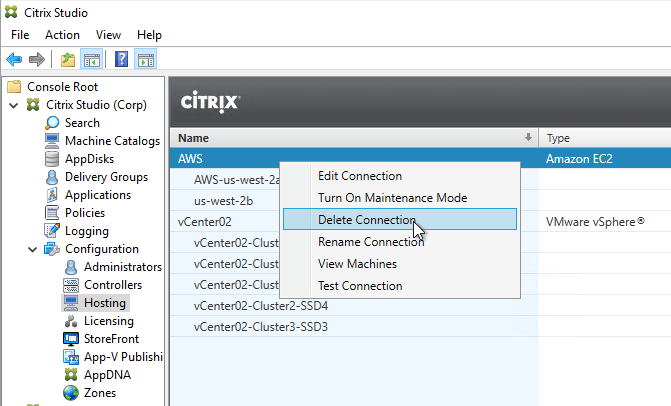Image resolution: width=671 pixels, height=406 pixels.
Task: Select Machine Catalogs in the tree
Action: coord(113,141)
